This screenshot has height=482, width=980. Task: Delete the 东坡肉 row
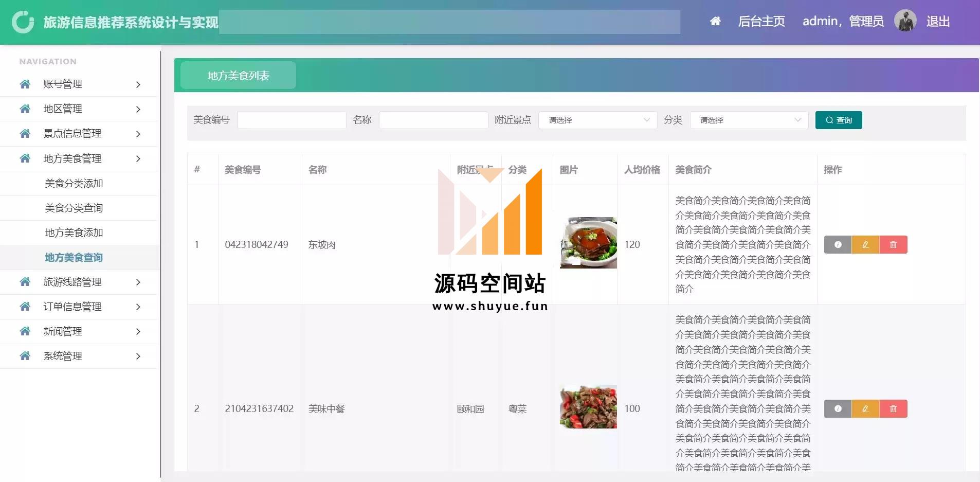click(x=893, y=245)
